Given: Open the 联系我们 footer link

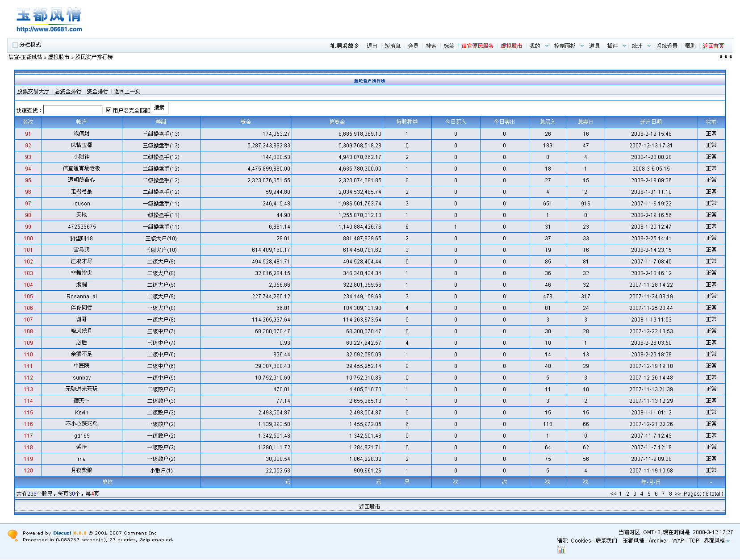Looking at the screenshot, I should pos(606,541).
